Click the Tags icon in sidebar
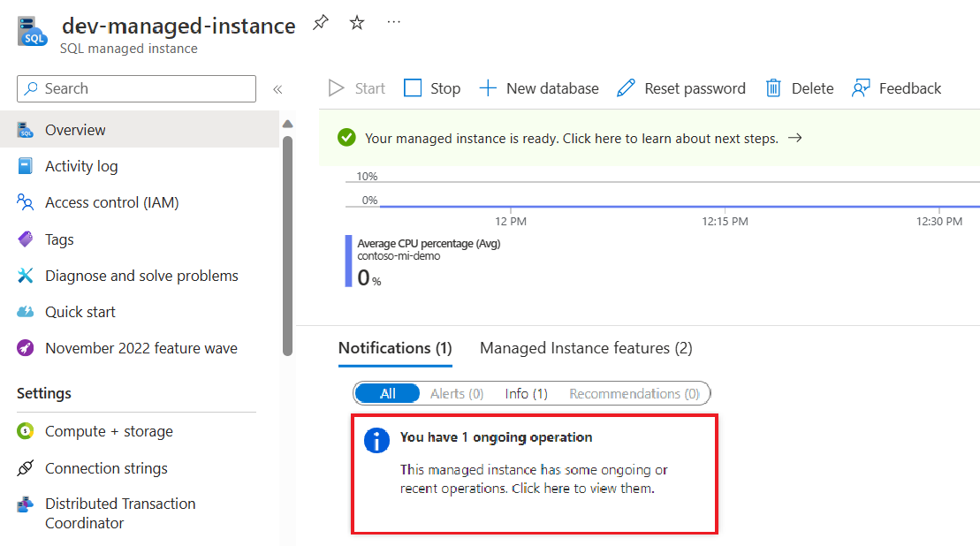The height and width of the screenshot is (546, 980). point(26,239)
